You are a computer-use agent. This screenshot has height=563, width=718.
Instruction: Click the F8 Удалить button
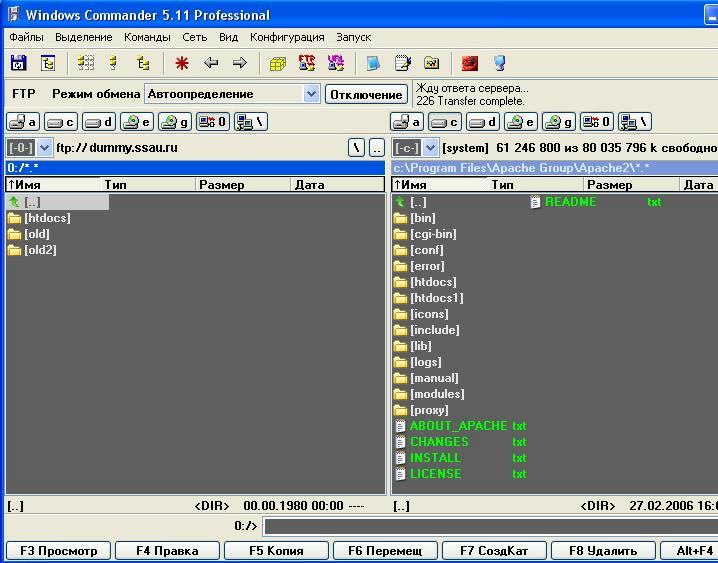tap(603, 551)
